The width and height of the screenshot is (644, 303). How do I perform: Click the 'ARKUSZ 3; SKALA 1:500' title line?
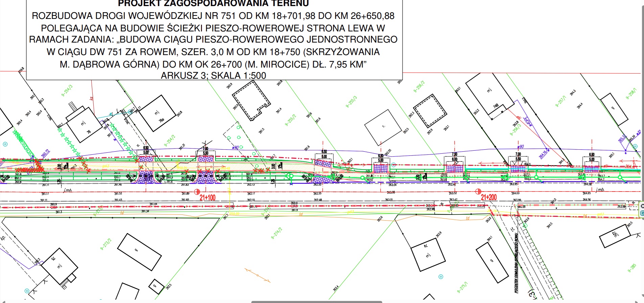(x=213, y=76)
